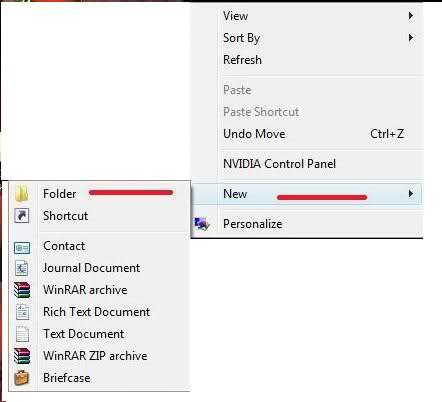Click the Journal Document icon
Viewport: 442px width, 402px height.
pos(22,268)
